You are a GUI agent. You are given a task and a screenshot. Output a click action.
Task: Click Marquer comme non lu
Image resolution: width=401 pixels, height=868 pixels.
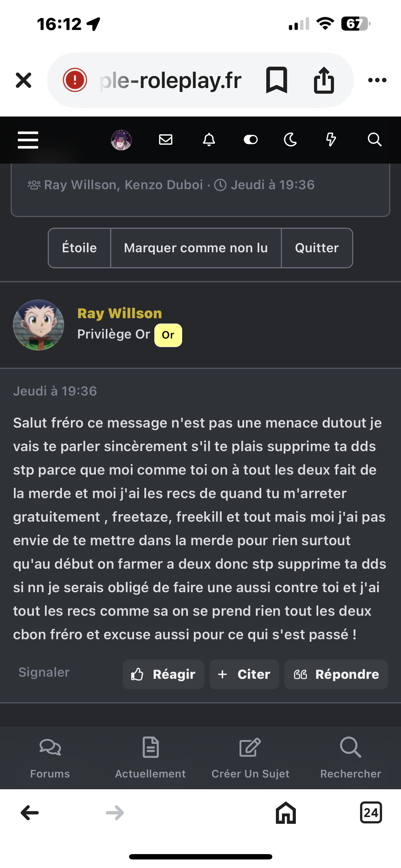[196, 248]
